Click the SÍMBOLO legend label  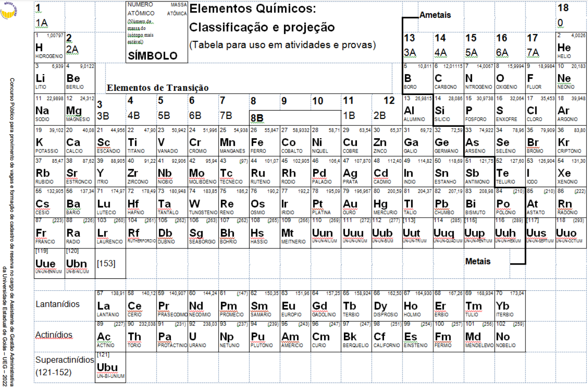(152, 56)
